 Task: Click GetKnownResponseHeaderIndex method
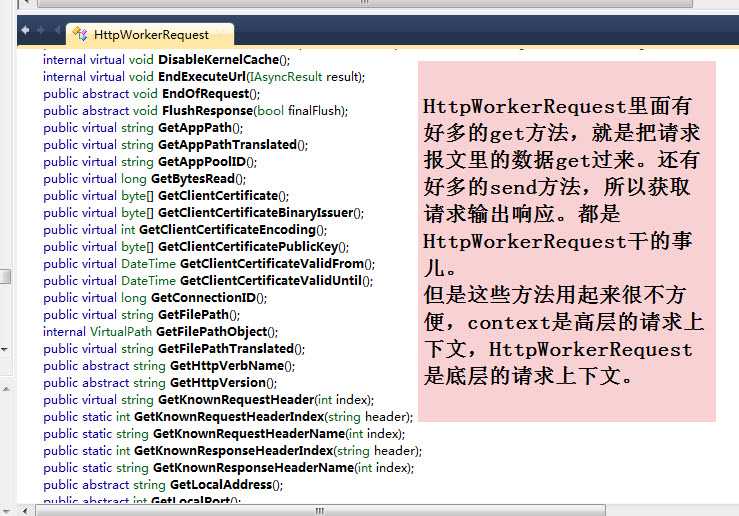(x=234, y=450)
